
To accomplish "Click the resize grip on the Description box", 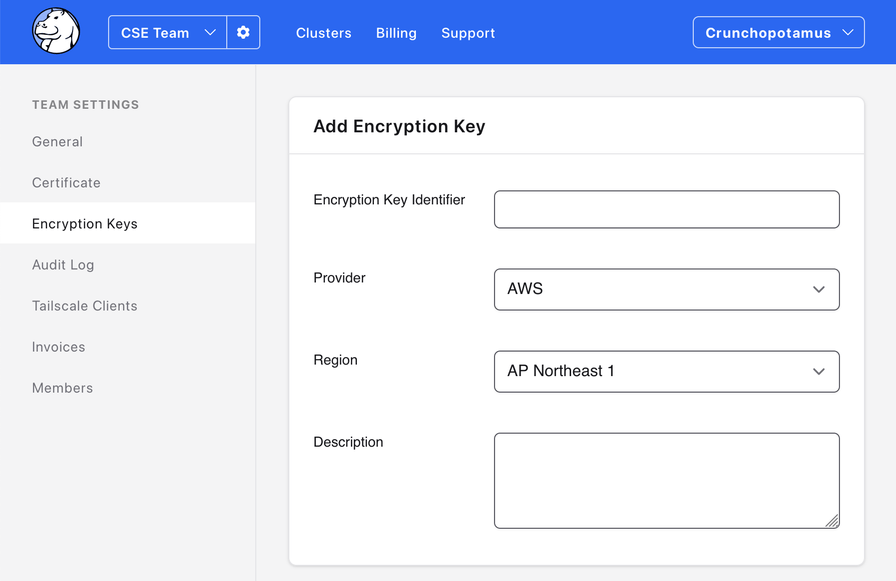I will [833, 521].
